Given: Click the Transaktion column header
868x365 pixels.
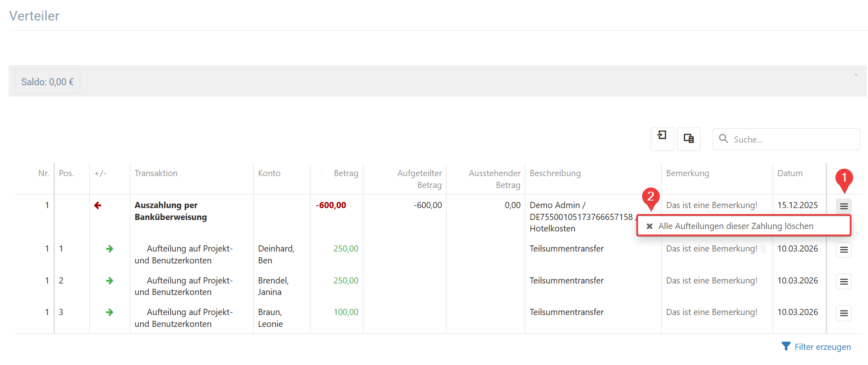Looking at the screenshot, I should point(156,173).
